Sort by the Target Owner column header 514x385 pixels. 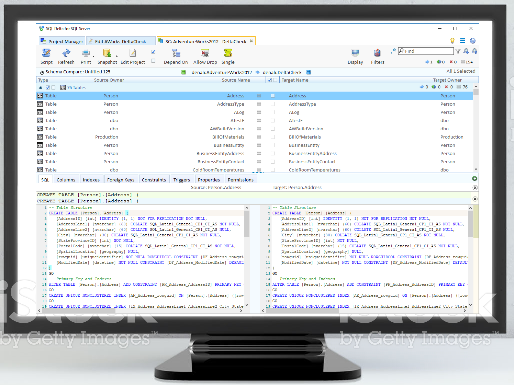[447, 80]
